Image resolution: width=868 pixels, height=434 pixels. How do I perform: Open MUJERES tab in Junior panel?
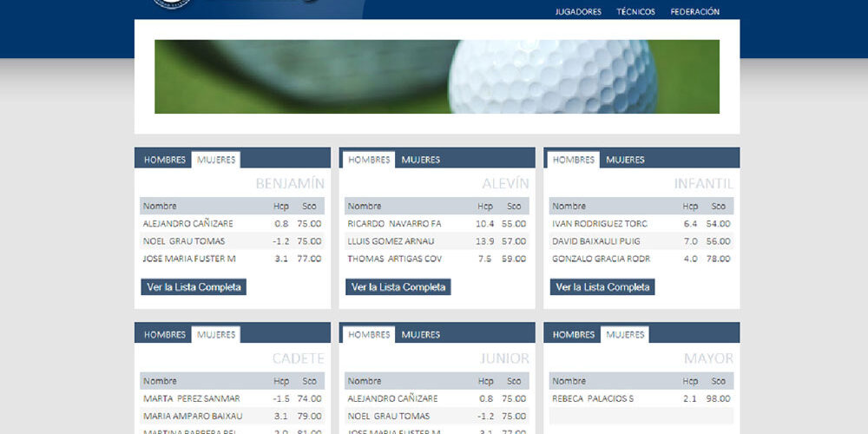420,335
